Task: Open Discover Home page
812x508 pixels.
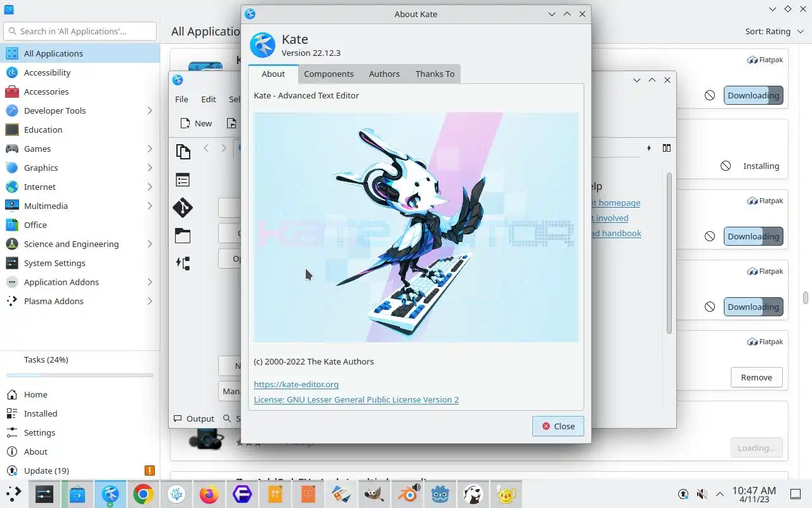Action: [80, 394]
